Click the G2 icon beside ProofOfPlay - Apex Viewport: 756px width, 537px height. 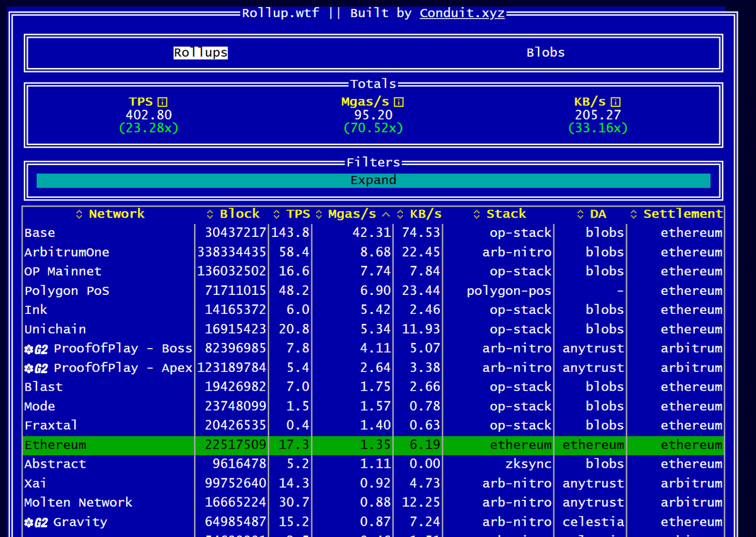click(36, 369)
